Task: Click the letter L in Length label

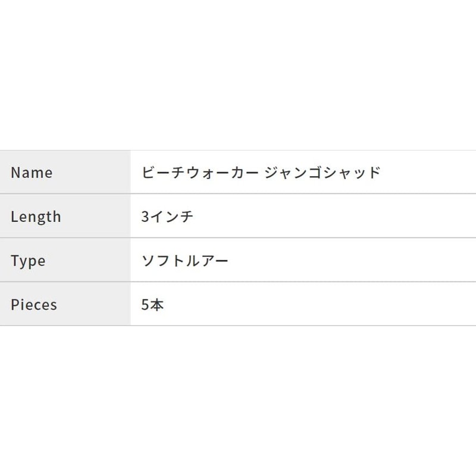Action: click(14, 216)
